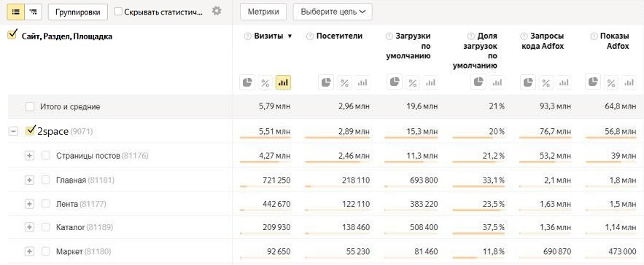Uncheck the 2space row checkbox
Screen dimensions: 644x265
pos(31,131)
